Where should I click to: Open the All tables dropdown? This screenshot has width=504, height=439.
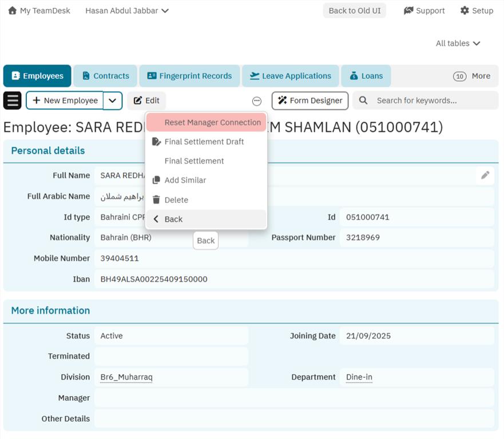[x=458, y=43]
